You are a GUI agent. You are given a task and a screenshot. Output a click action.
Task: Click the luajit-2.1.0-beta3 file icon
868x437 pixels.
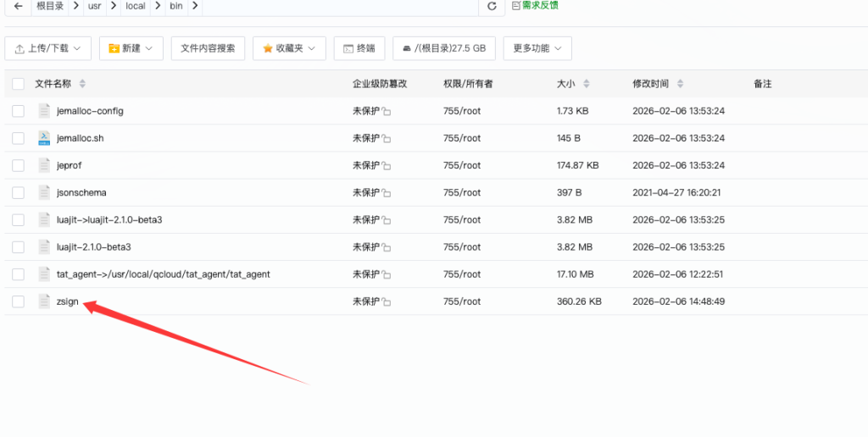coord(44,247)
